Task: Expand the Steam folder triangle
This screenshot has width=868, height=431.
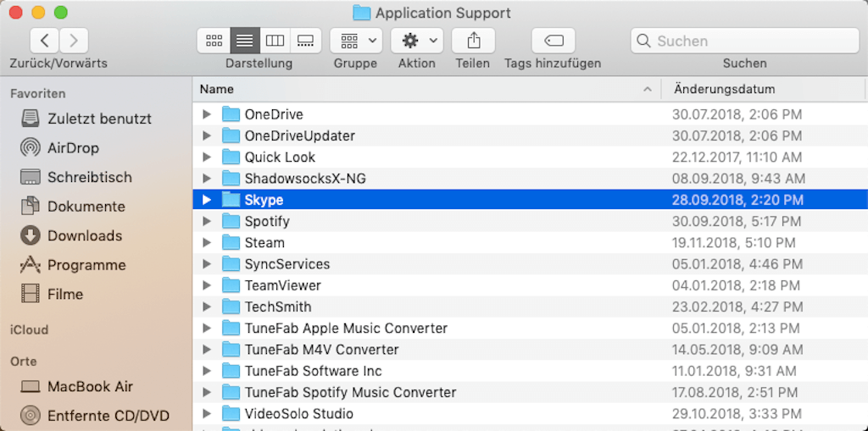Action: point(207,243)
